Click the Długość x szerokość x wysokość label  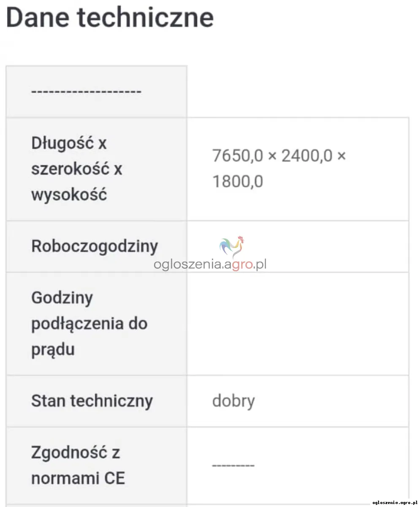76,169
